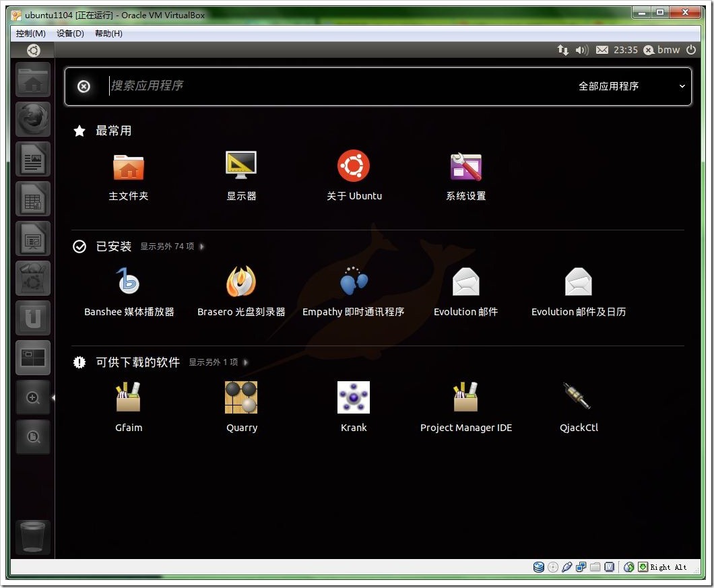
Task: Click the mouse integration status icon
Action: coord(629,567)
